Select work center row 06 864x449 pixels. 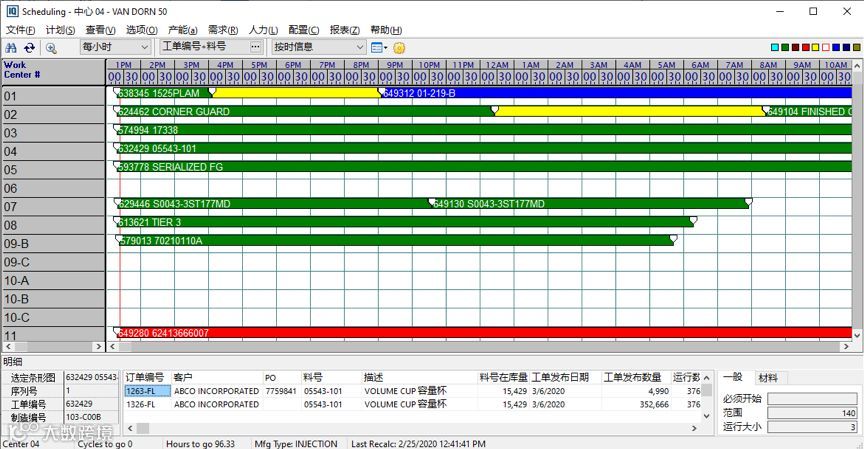click(53, 188)
